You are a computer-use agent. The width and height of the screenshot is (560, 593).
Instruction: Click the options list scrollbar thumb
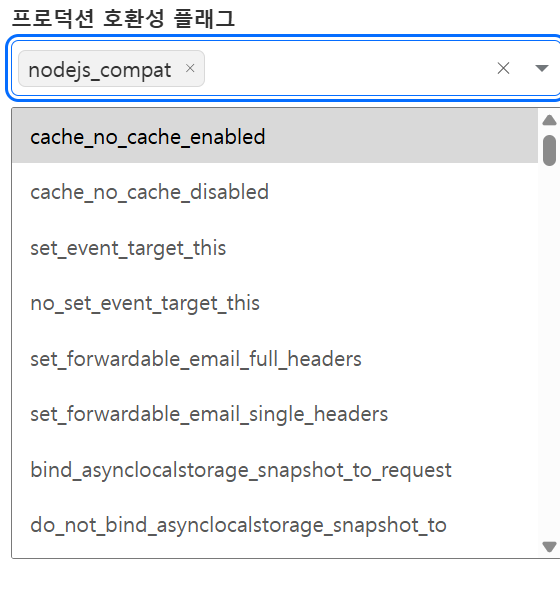549,151
